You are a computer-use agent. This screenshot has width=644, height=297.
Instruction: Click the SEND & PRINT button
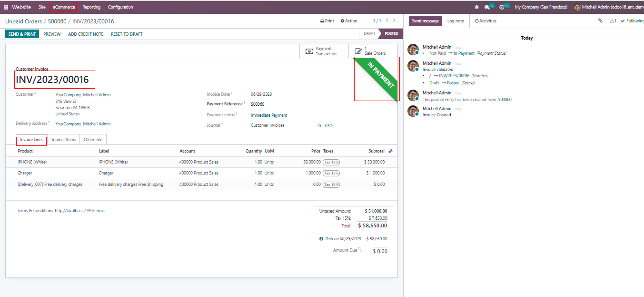(22, 34)
